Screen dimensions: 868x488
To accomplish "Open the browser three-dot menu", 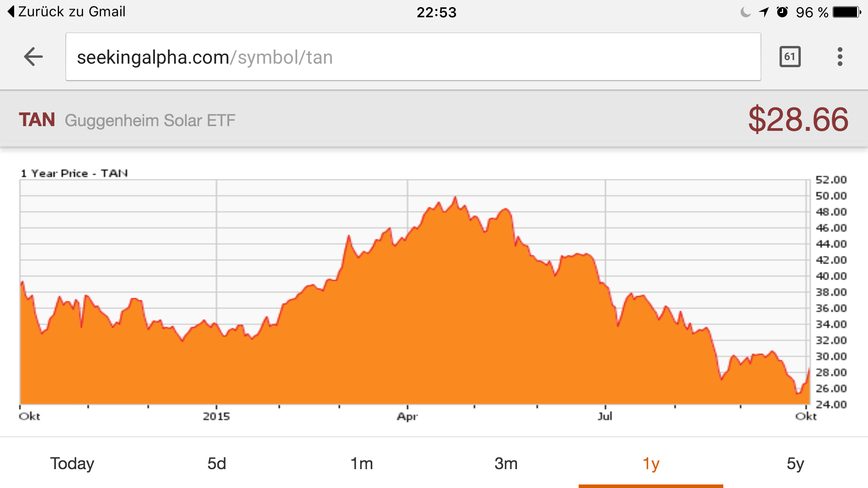I will (840, 57).
